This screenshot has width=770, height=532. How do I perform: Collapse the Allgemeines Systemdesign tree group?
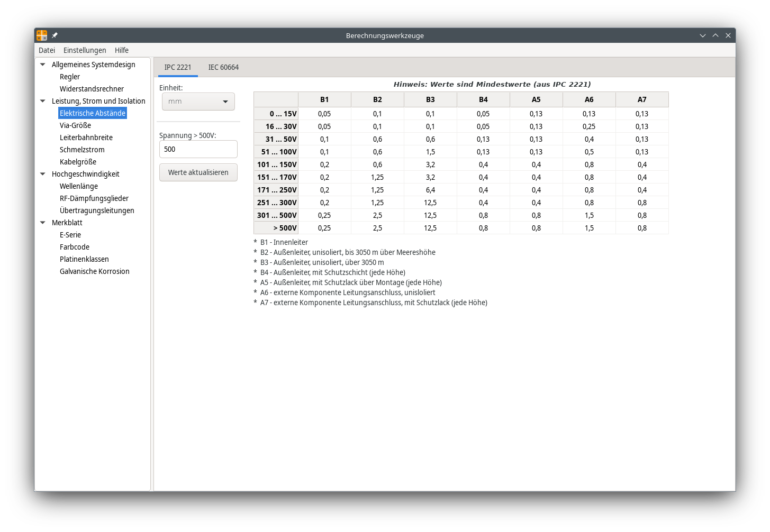click(x=43, y=65)
